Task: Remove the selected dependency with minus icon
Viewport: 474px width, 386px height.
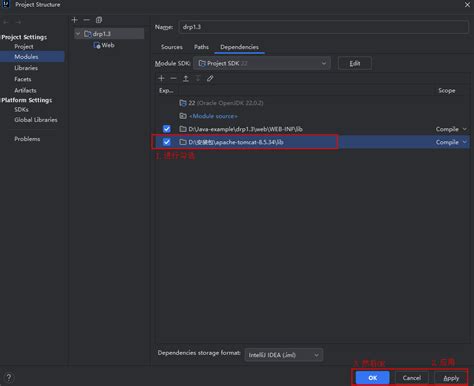Action: (173, 78)
